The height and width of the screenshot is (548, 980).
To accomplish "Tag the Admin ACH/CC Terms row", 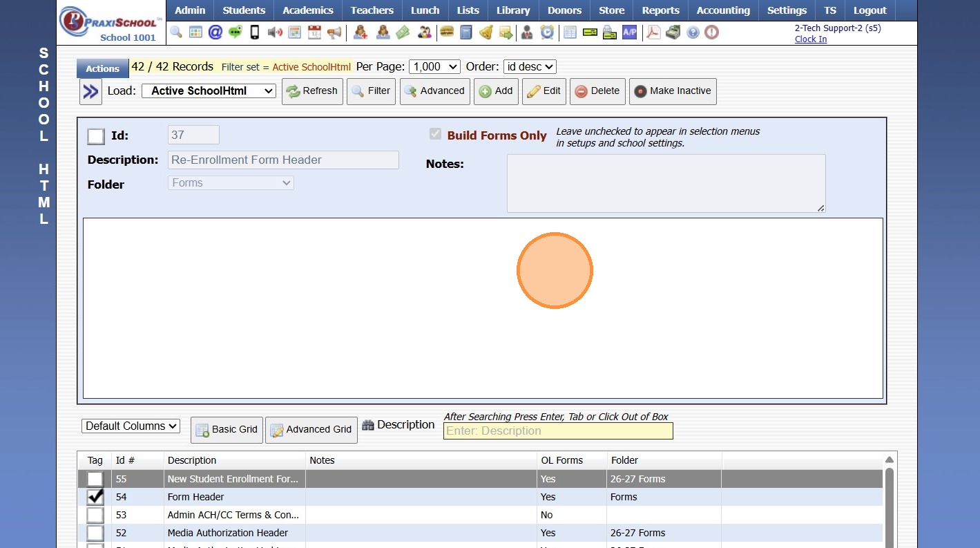I will point(95,515).
